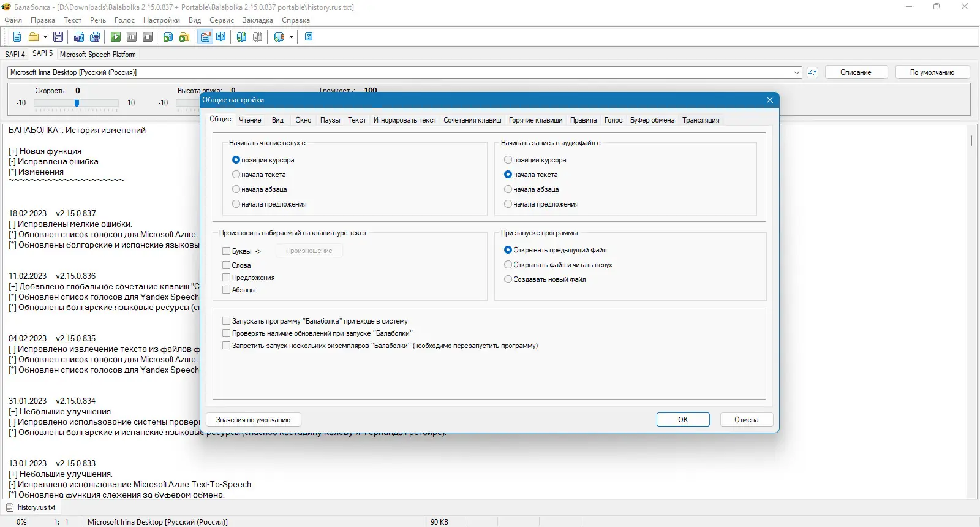Viewport: 980px width, 527px height.
Task: Cancel the dialog with "Отмена"
Action: (x=746, y=420)
